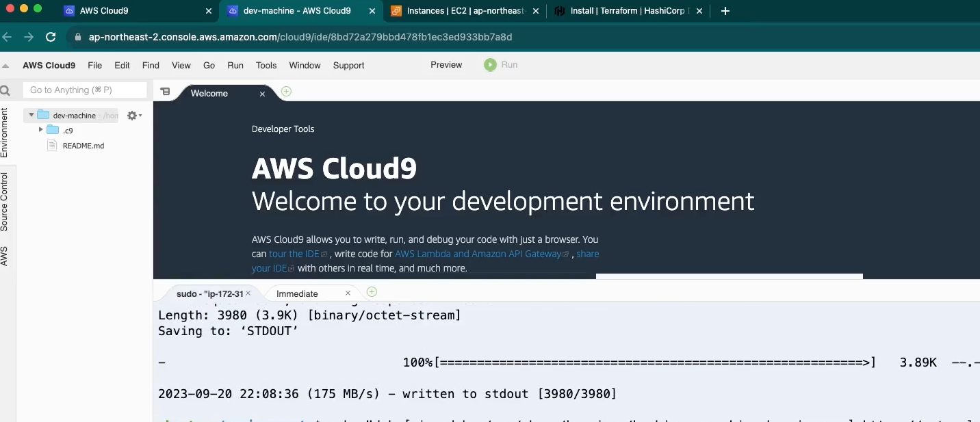Open the Window menu
Image resolution: width=980 pixels, height=422 pixels.
305,66
